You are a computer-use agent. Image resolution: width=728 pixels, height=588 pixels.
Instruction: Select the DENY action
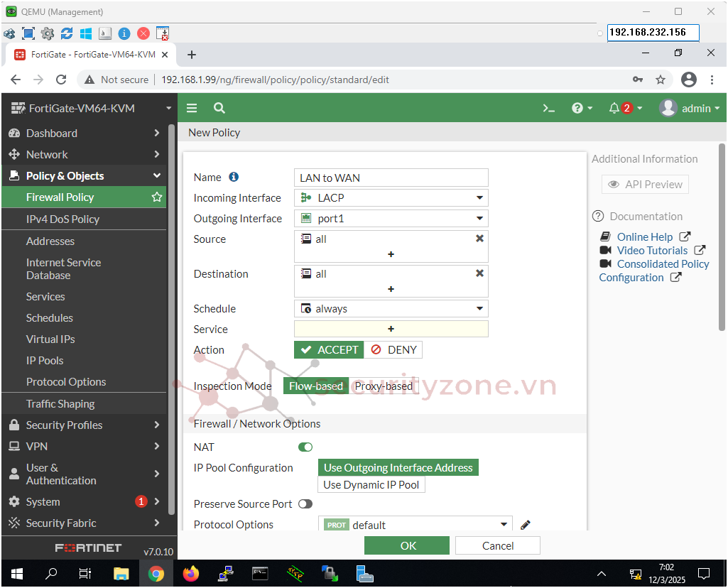pyautogui.click(x=393, y=350)
